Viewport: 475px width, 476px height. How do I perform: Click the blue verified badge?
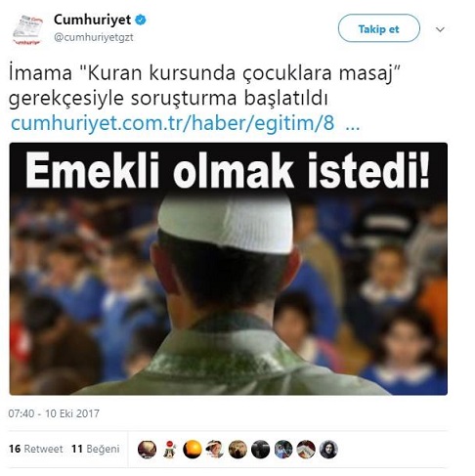point(141,20)
